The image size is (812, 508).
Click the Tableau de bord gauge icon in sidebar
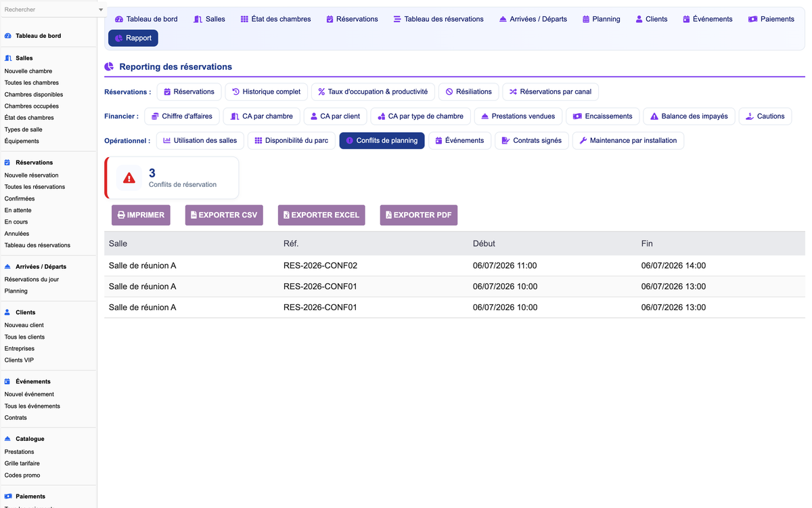8,36
